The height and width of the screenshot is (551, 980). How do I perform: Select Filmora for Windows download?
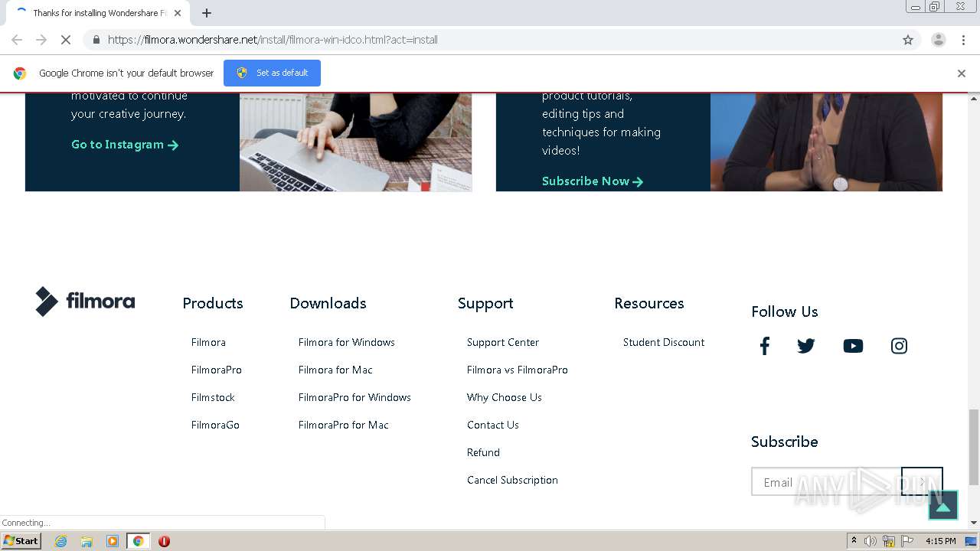347,342
